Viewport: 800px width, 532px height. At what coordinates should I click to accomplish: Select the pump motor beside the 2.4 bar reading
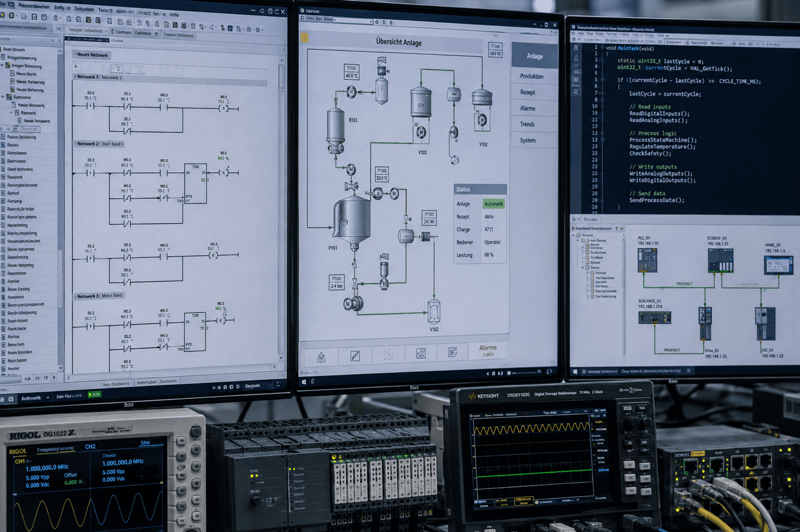click(x=353, y=304)
